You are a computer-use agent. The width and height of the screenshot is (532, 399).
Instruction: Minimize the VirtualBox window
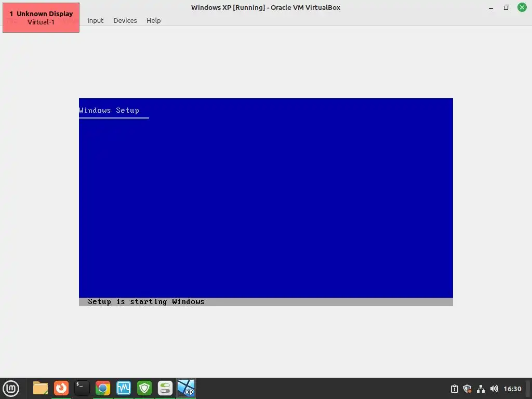coord(491,7)
